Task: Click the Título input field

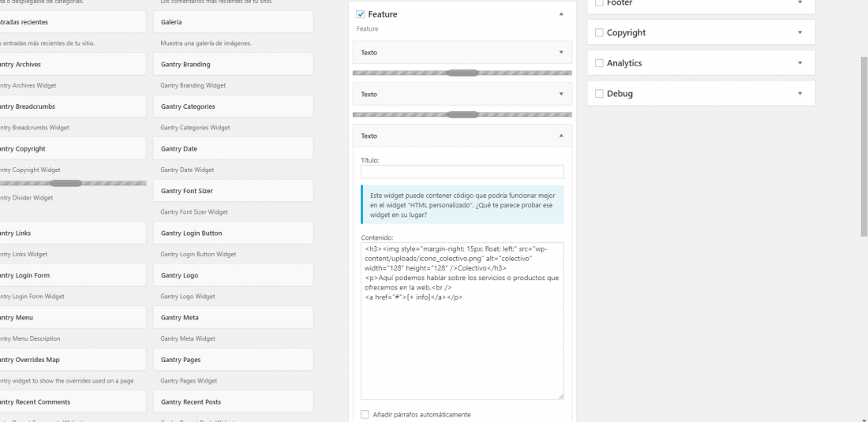Action: [x=462, y=171]
